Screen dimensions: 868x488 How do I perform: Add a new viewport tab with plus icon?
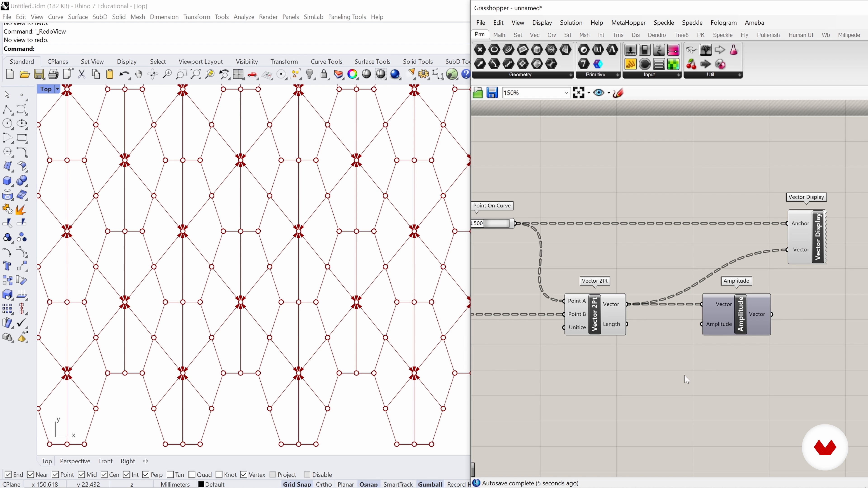pos(146,461)
